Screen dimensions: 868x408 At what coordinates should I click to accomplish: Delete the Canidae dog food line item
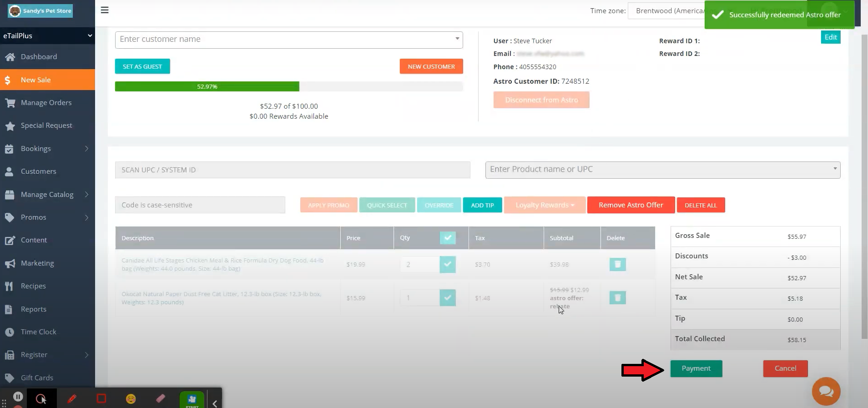[617, 264]
